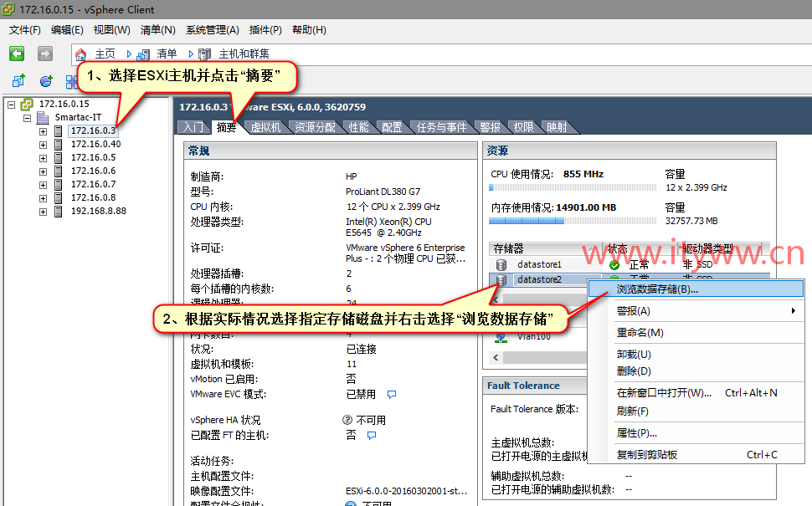
Task: Open the 插件(P) menu
Action: click(x=265, y=30)
